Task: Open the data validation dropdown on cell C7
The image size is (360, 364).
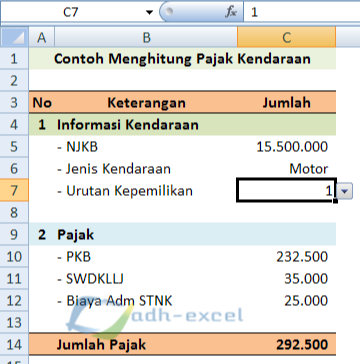Action: (345, 191)
